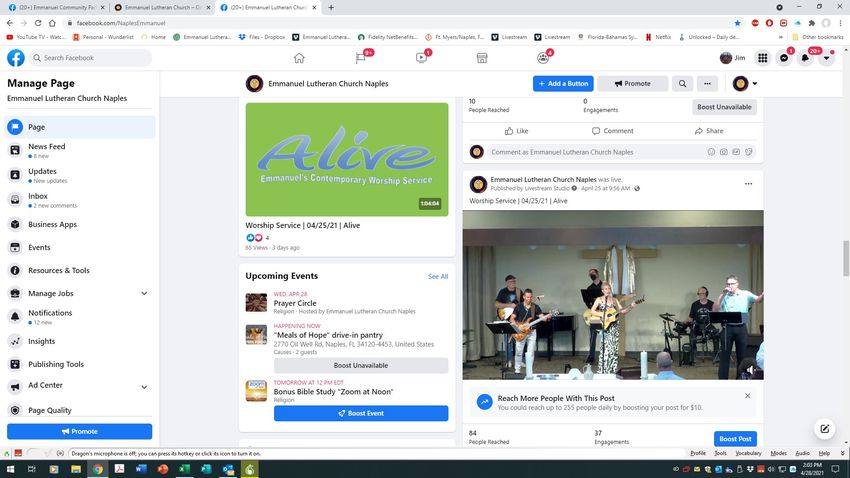The width and height of the screenshot is (850, 478).
Task: Open the Facebook Watch video icon
Action: tap(421, 58)
